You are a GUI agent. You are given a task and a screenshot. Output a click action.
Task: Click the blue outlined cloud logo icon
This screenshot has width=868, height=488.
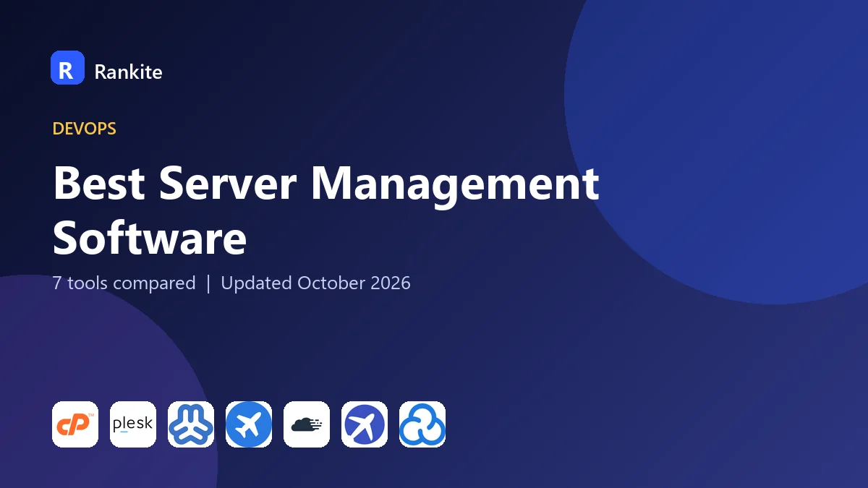(422, 424)
